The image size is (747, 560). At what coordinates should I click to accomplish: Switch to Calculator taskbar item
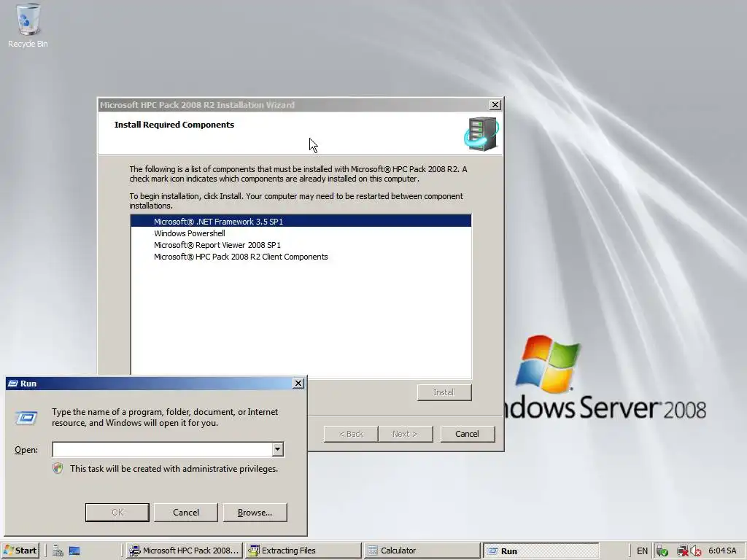click(x=422, y=551)
